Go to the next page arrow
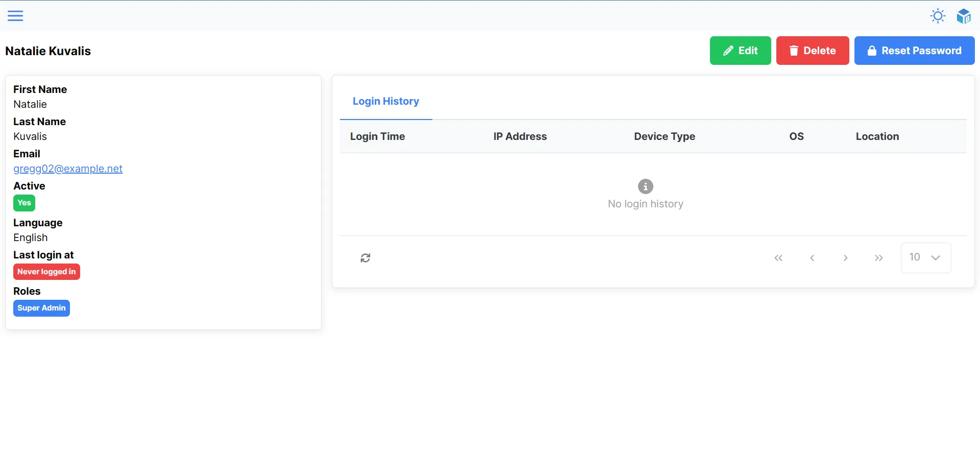The height and width of the screenshot is (476, 980). click(x=846, y=257)
